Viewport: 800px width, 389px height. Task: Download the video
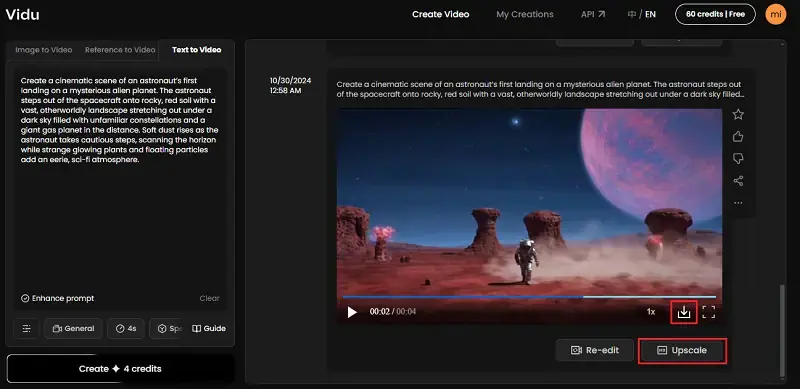(684, 312)
